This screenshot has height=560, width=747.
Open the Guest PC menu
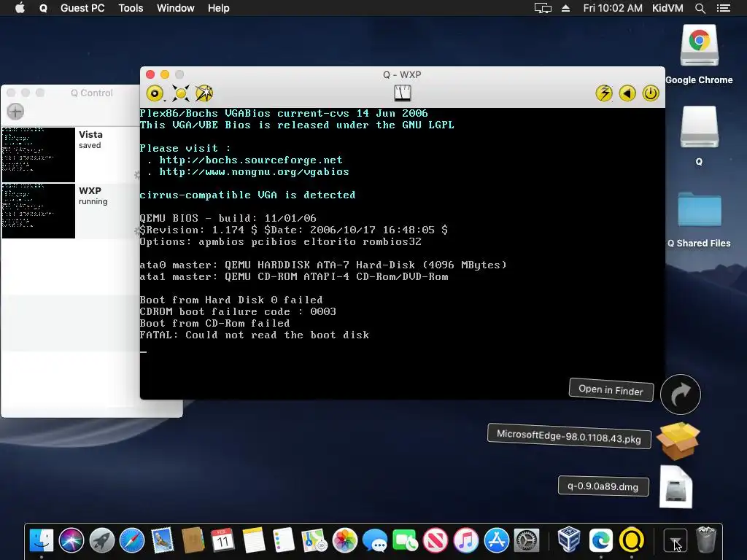pyautogui.click(x=82, y=8)
